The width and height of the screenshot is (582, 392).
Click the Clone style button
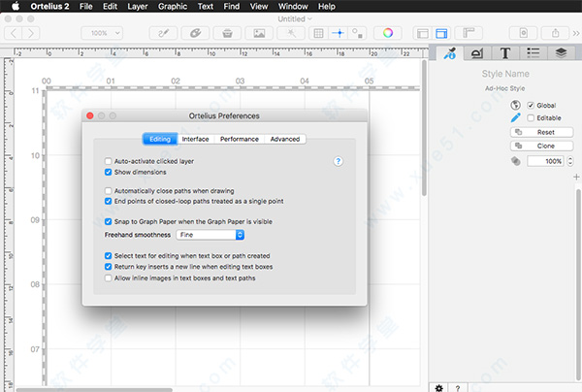click(x=541, y=146)
